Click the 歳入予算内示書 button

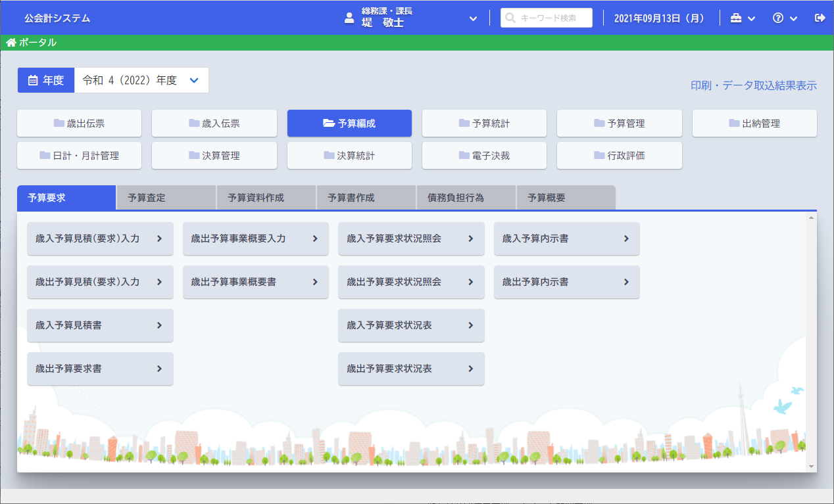566,239
